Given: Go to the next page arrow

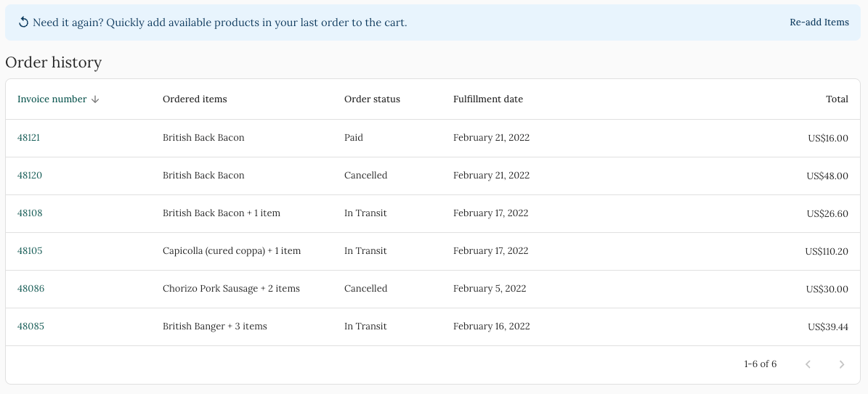Looking at the screenshot, I should tap(841, 364).
